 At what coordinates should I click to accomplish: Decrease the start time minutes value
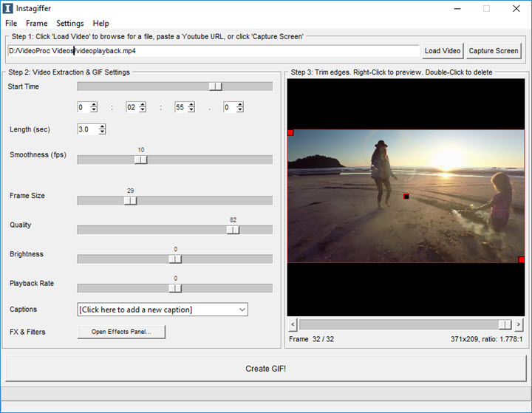point(143,110)
